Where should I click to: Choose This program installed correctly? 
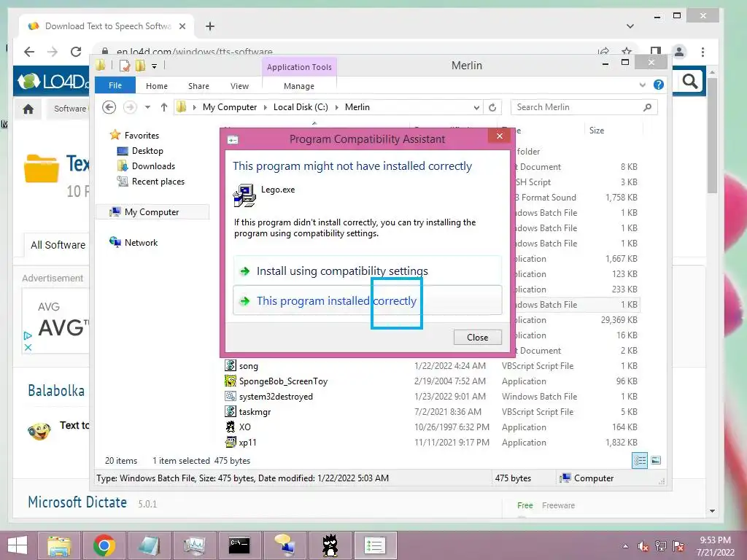pos(368,300)
